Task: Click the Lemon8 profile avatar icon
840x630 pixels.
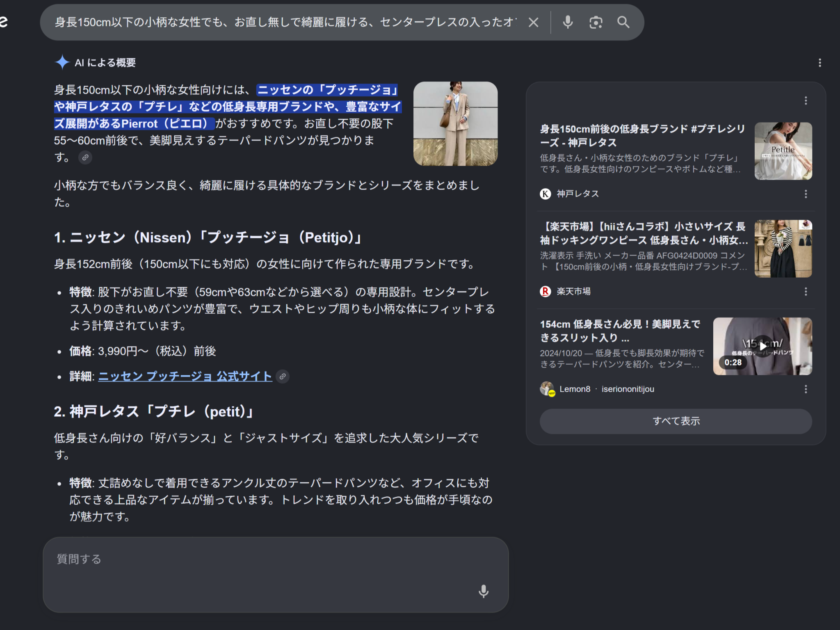Action: pyautogui.click(x=547, y=389)
